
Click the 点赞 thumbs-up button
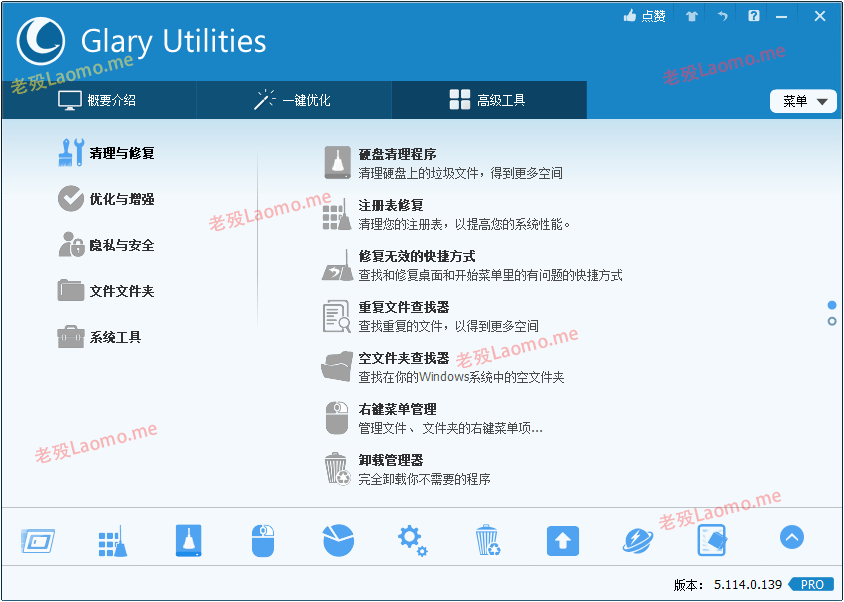(644, 16)
